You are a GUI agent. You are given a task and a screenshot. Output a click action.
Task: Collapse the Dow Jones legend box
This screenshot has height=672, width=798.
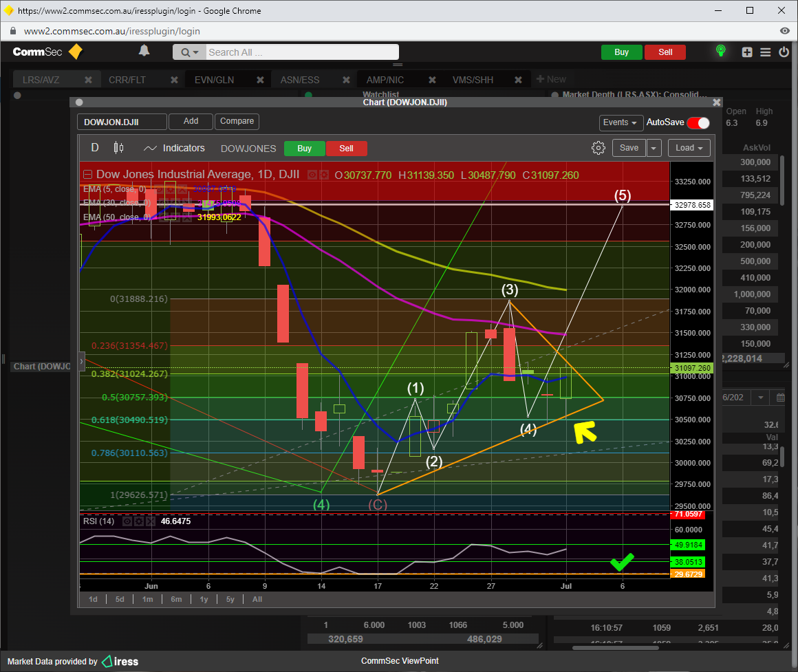[87, 175]
